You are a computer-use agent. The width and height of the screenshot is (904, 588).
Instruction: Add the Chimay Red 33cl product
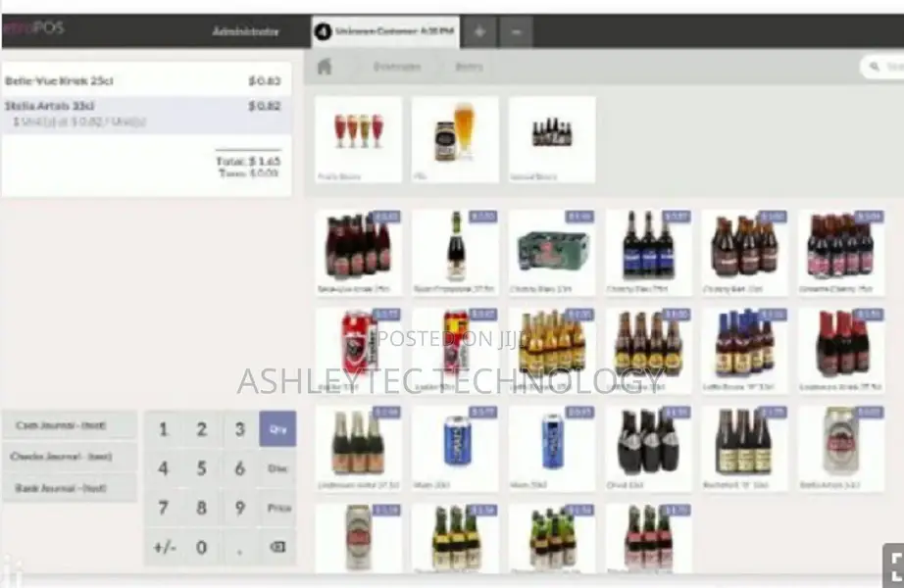coord(745,253)
